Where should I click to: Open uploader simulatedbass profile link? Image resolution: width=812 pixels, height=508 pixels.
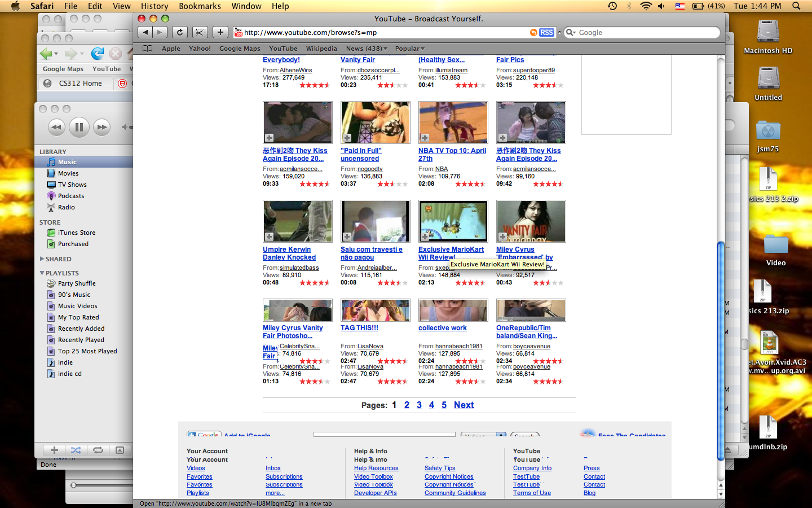point(299,268)
